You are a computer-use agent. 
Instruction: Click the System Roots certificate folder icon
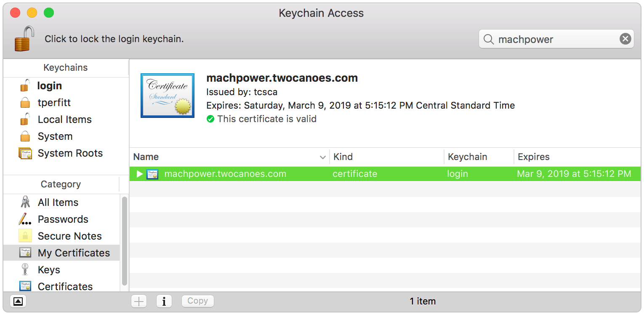25,153
